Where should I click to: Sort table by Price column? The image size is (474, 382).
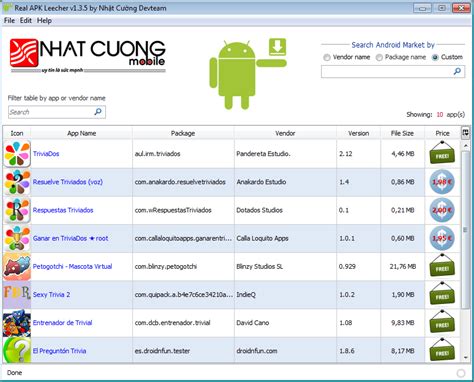(x=442, y=133)
